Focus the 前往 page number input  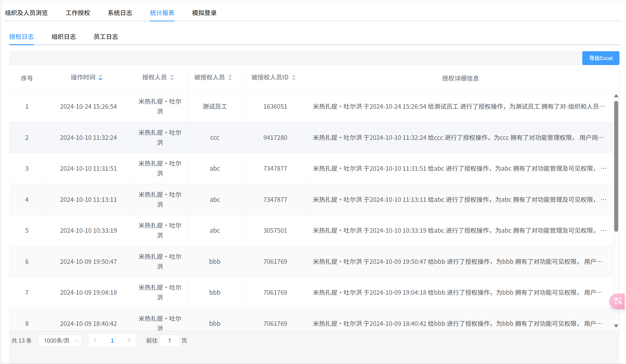170,341
